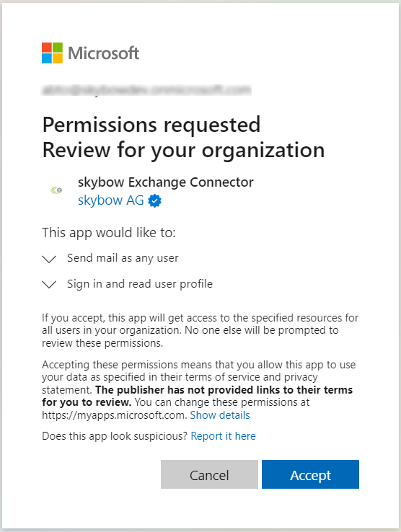Click the skybow app logo icon
This screenshot has height=532, width=401.
coord(56,190)
